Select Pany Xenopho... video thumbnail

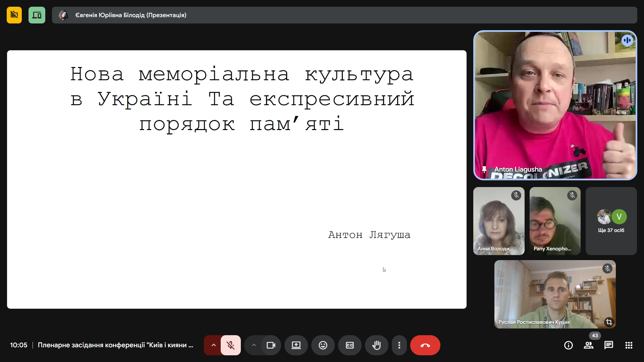[x=555, y=221]
